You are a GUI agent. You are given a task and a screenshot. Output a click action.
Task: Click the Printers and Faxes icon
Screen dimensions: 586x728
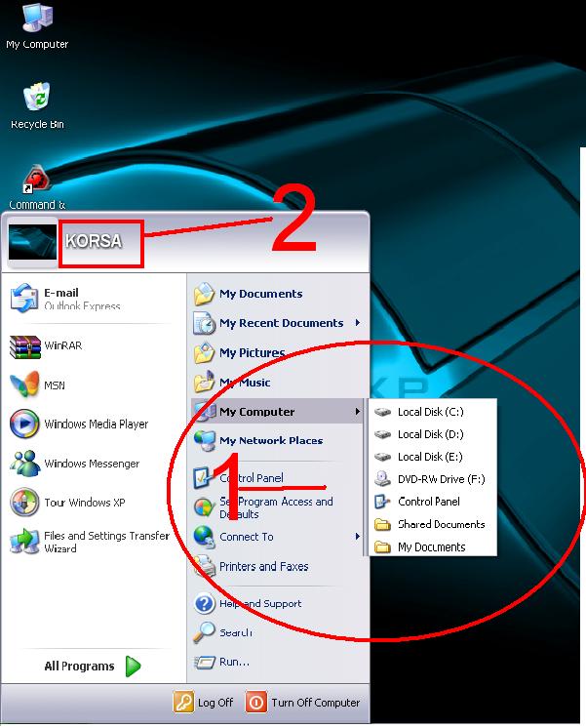coord(205,566)
